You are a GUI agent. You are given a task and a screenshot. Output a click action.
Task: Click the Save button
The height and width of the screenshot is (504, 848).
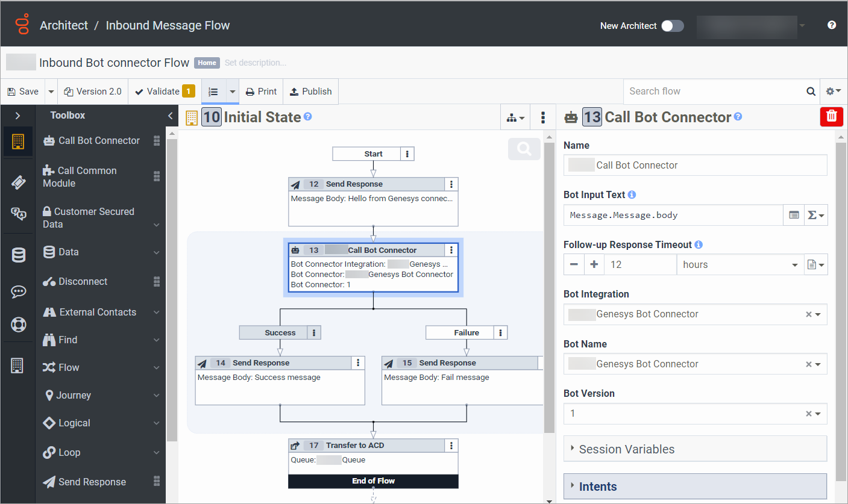point(23,92)
